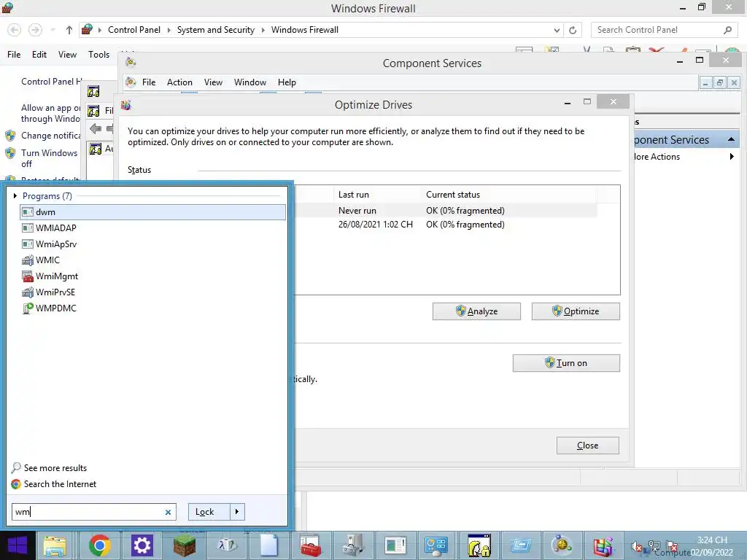Open Minecraft grass block taskbar icon
This screenshot has width=747, height=560.
[185, 545]
